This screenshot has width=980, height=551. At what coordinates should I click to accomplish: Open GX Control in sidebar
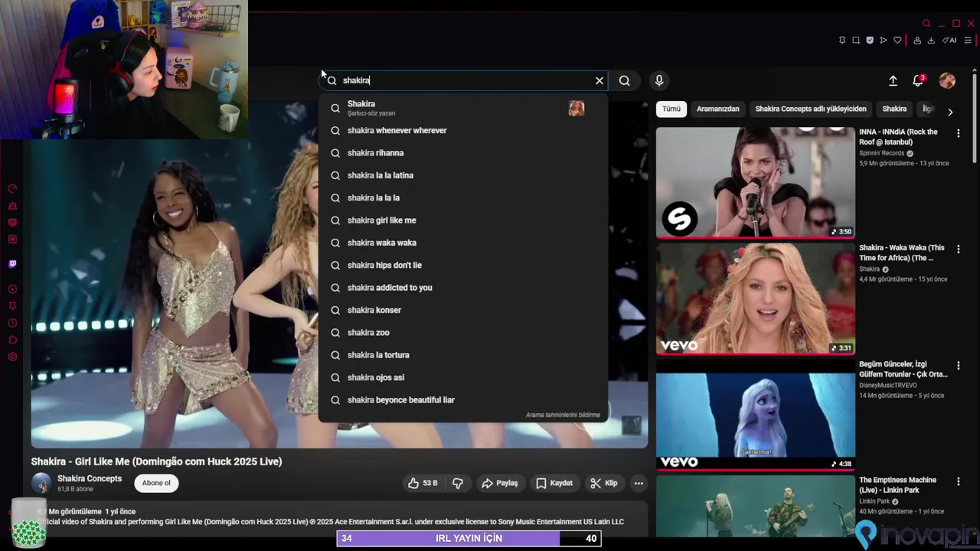(12, 189)
